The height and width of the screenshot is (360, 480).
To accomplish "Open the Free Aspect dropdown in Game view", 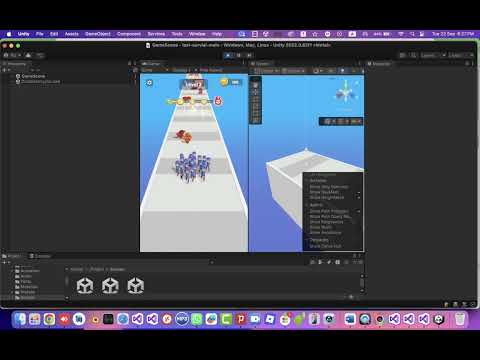I will tap(211, 70).
